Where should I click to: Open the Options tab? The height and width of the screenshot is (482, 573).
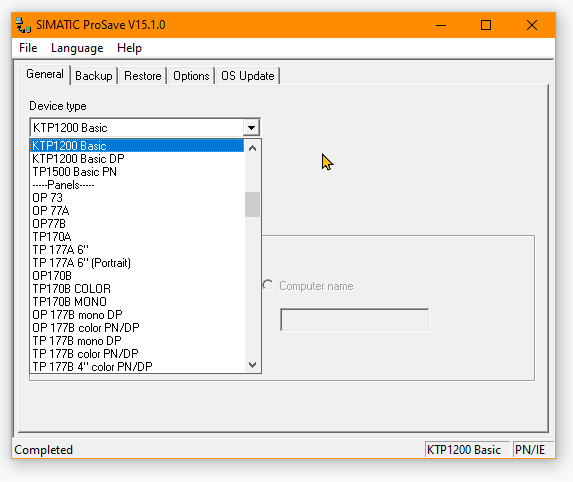[191, 76]
